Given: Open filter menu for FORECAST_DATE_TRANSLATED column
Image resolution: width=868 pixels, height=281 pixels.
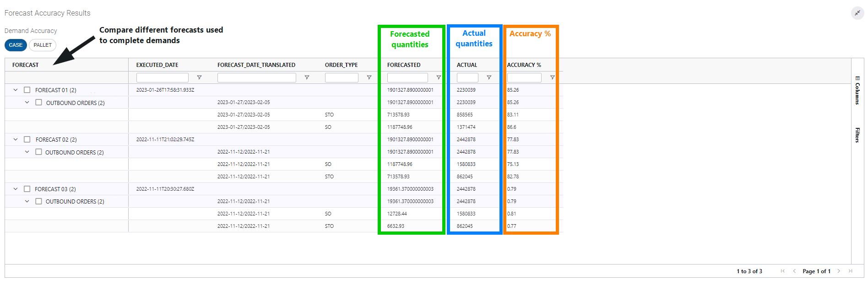Looking at the screenshot, I should pyautogui.click(x=307, y=77).
